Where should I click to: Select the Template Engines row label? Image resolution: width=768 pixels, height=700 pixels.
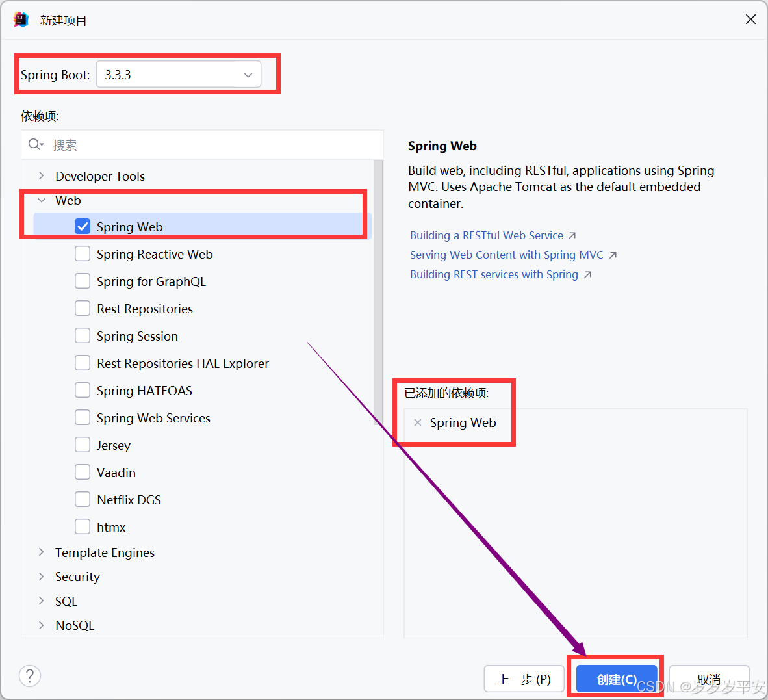pyautogui.click(x=105, y=552)
